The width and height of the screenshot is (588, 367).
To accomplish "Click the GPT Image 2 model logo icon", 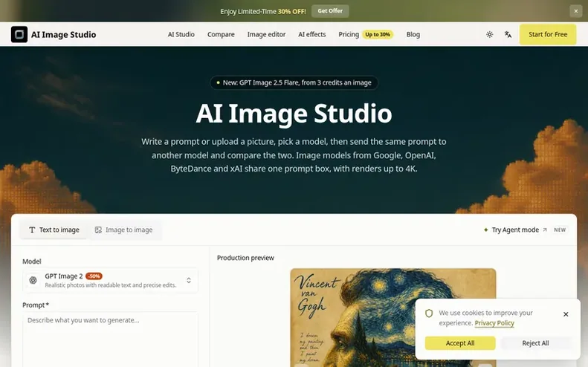I will click(x=33, y=280).
